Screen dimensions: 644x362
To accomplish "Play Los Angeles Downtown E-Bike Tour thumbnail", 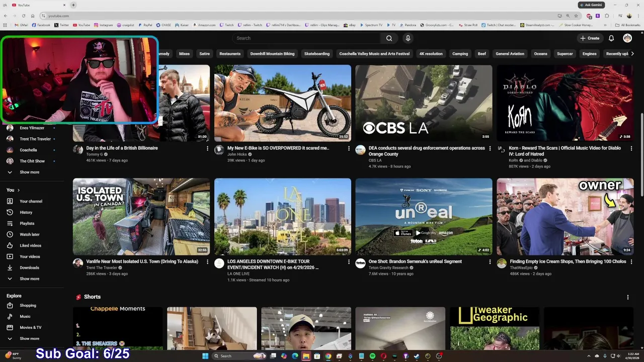I will (283, 217).
